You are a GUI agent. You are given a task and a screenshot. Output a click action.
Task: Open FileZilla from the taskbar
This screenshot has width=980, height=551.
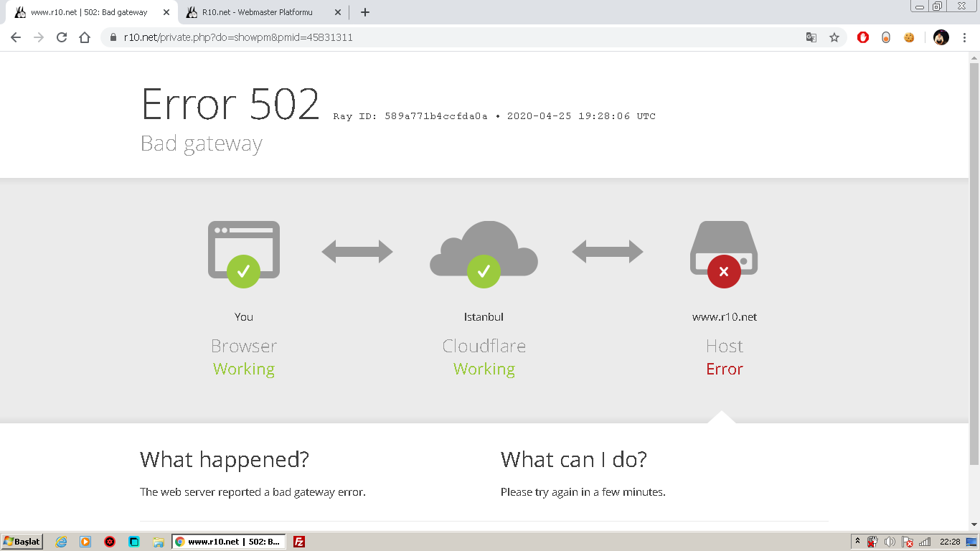[x=299, y=542]
